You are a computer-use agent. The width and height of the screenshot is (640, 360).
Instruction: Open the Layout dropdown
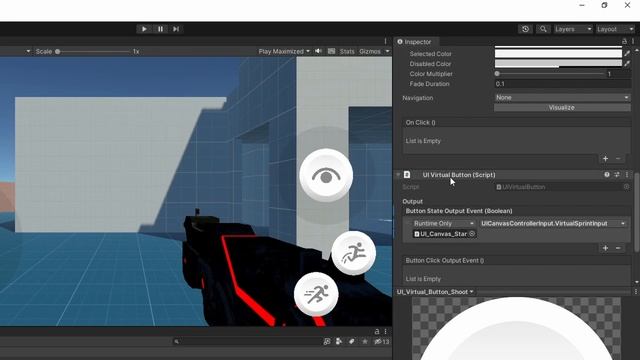[615, 29]
